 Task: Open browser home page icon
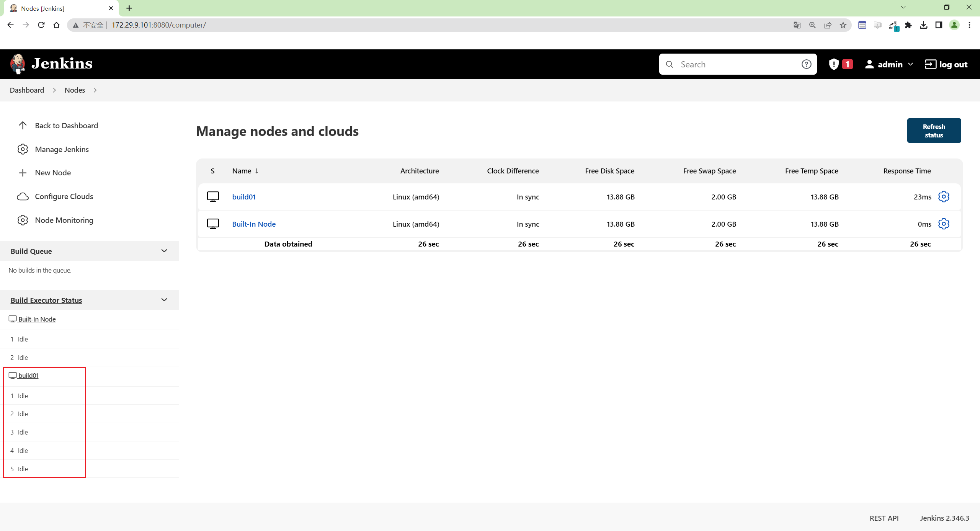[56, 25]
